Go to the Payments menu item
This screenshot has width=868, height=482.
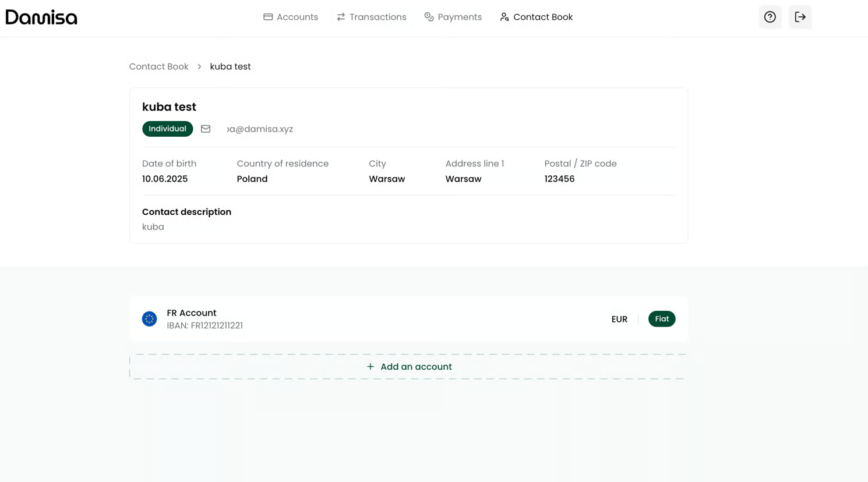click(453, 17)
